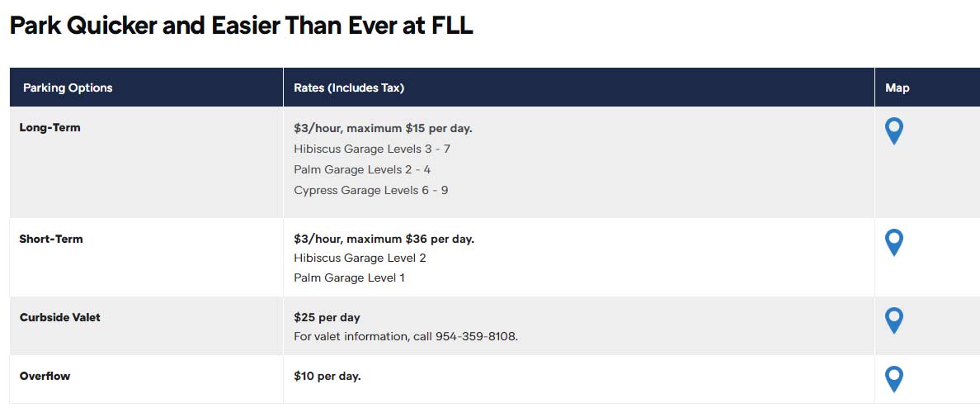Open the map pin for Overflow parking
This screenshot has height=408, width=980.
894,379
